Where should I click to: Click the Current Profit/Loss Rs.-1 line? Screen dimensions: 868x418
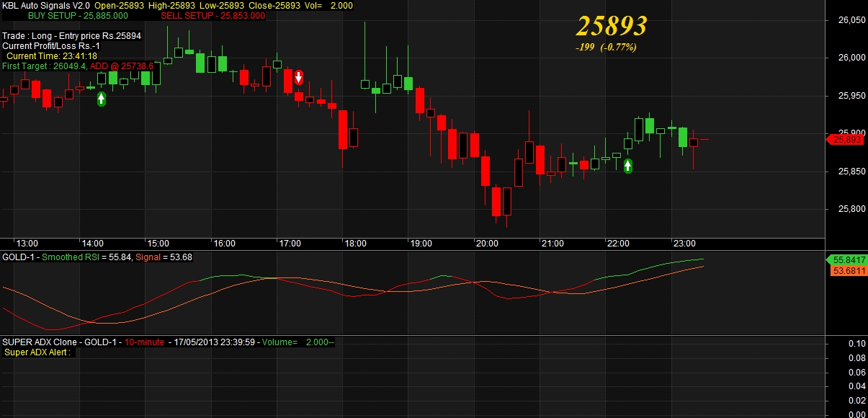pyautogui.click(x=50, y=45)
